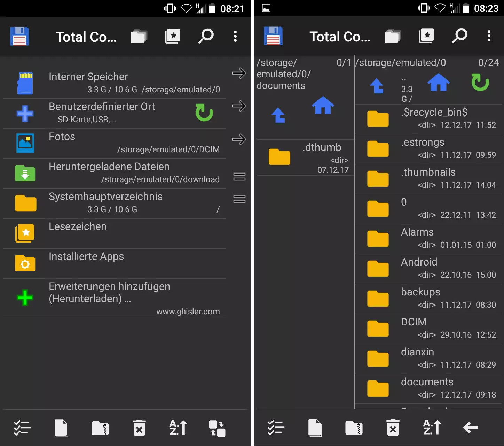Tap the Total Commander floppy logo in left screen

click(x=19, y=36)
